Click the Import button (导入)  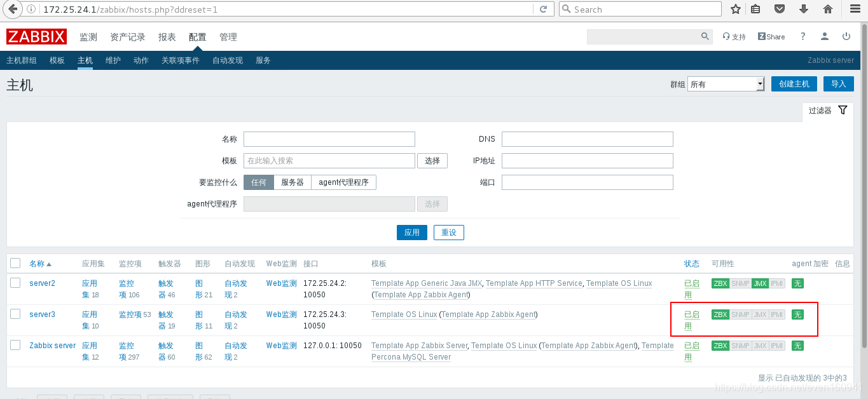839,84
